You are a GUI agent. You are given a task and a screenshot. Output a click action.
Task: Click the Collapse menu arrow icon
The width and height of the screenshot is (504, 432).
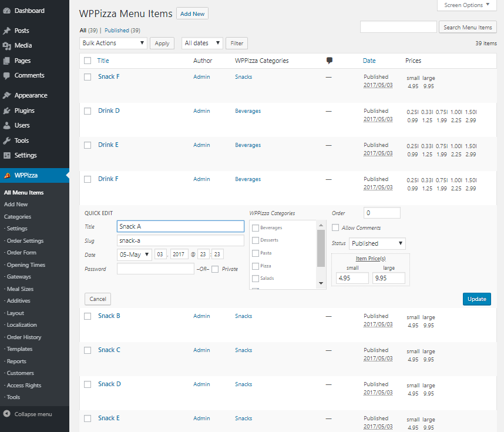[x=7, y=414]
